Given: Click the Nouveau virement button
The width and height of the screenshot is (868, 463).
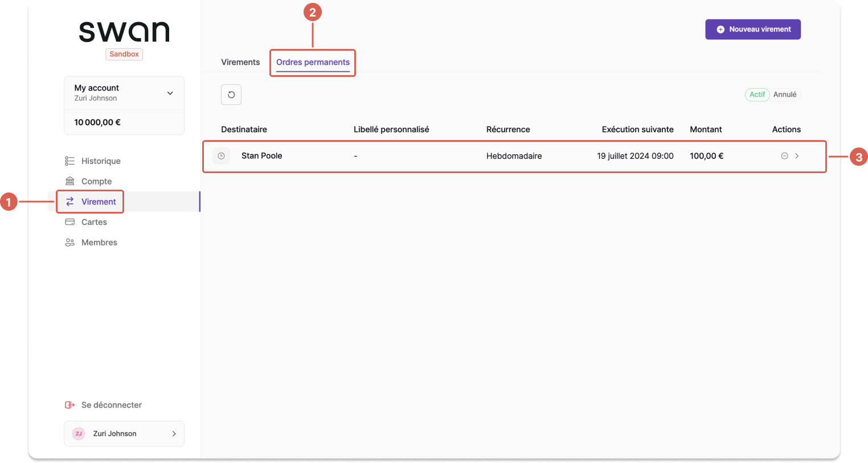Looking at the screenshot, I should pos(753,30).
